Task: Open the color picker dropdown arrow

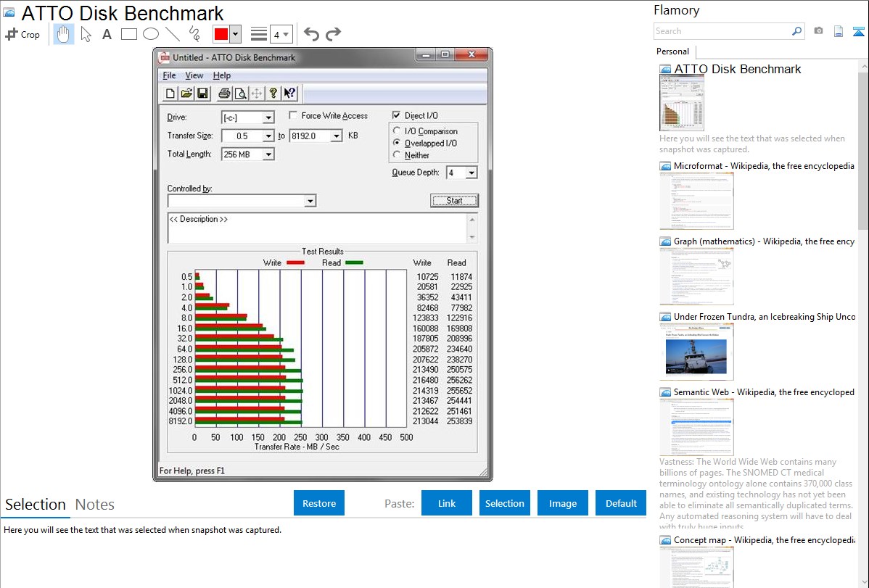Action: (x=236, y=34)
